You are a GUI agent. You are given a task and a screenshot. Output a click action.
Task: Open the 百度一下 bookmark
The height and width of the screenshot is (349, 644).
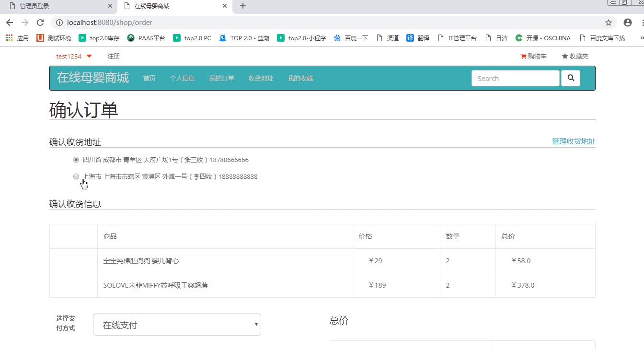(351, 38)
